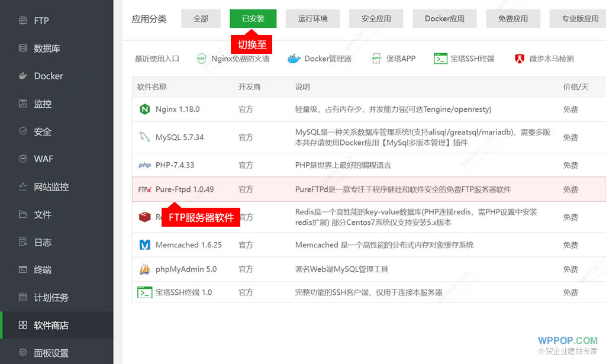Click the 计划任务 calendar icon in sidebar

23,297
